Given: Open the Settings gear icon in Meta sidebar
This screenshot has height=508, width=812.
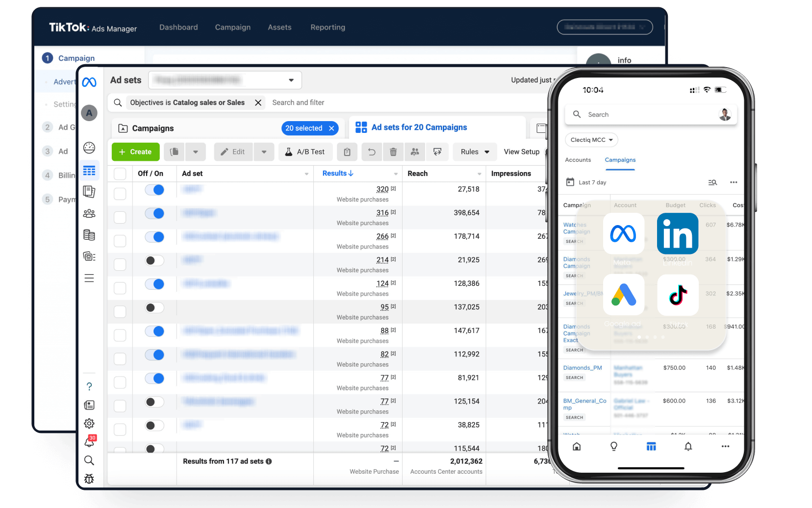Looking at the screenshot, I should (x=89, y=423).
